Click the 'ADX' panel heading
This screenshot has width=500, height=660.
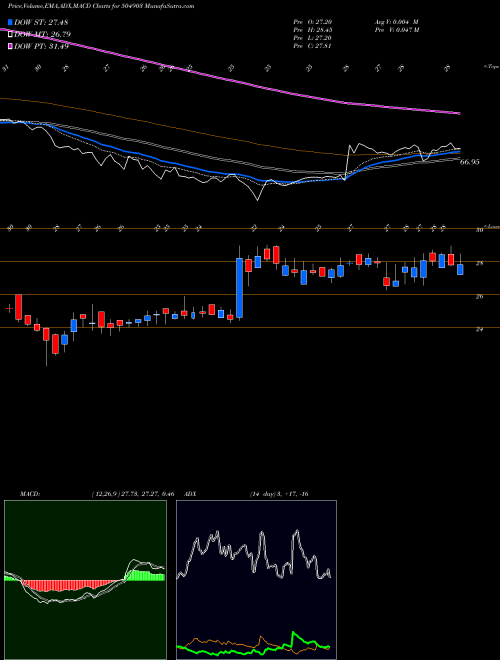pyautogui.click(x=191, y=494)
